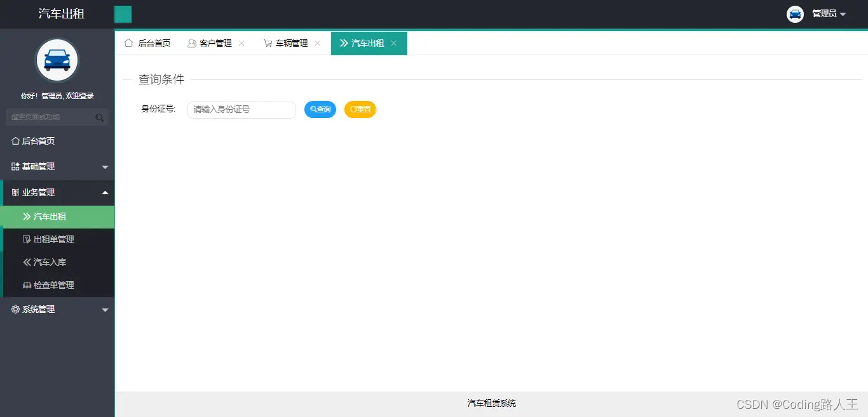868x417 pixels.
Task: Select 汽车出租 in sidebar menu
Action: coord(57,216)
